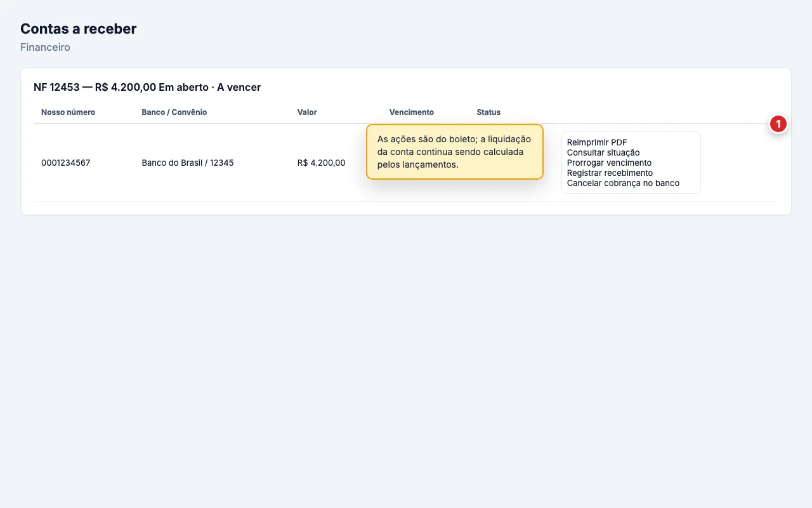Screen dimensions: 812x508
Task: Click the Financeiro subtitle
Action: [x=45, y=47]
